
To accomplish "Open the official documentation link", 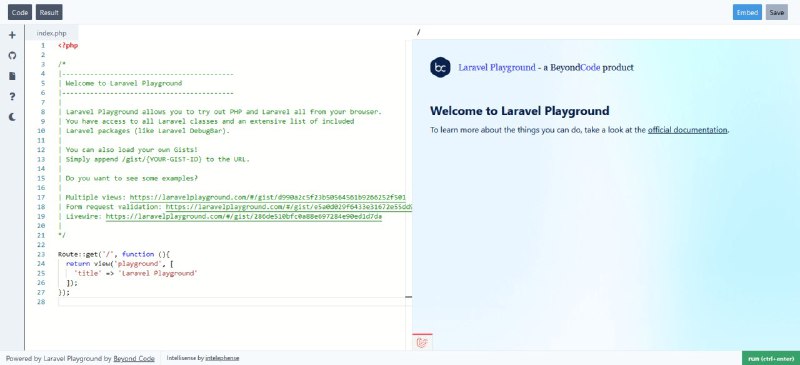I will pyautogui.click(x=687, y=130).
